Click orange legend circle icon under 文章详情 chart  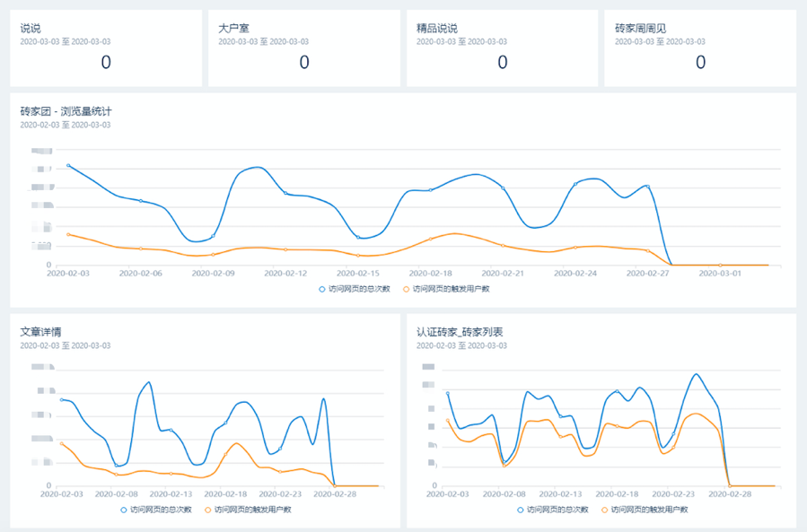[208, 510]
